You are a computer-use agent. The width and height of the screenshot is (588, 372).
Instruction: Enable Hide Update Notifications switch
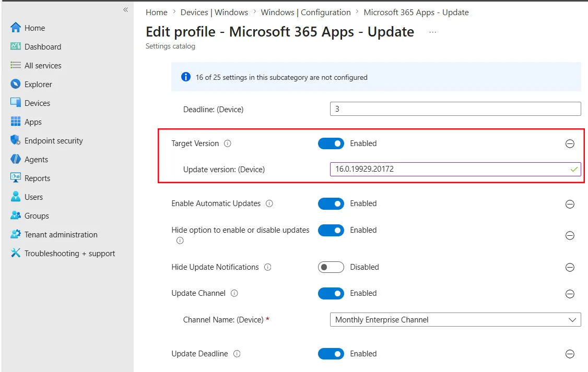331,267
